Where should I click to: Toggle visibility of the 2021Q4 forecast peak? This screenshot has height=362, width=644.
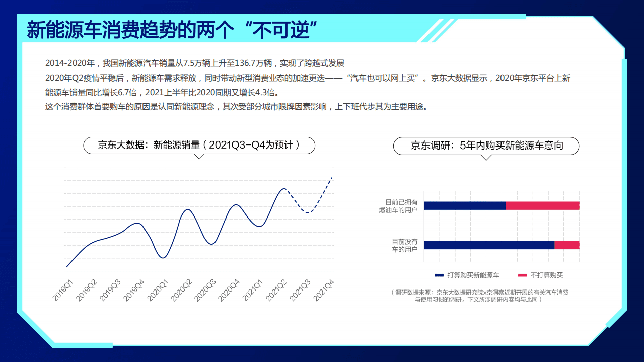(332, 179)
